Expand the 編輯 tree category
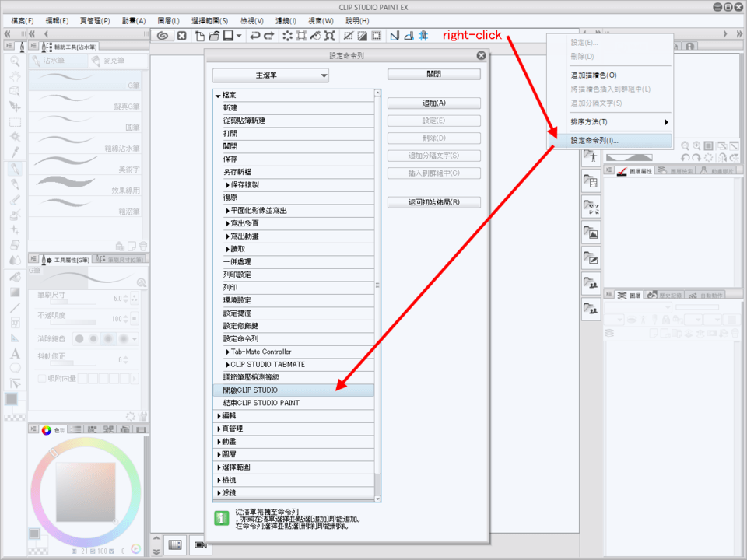Screen dimensions: 747x560 (x=218, y=416)
